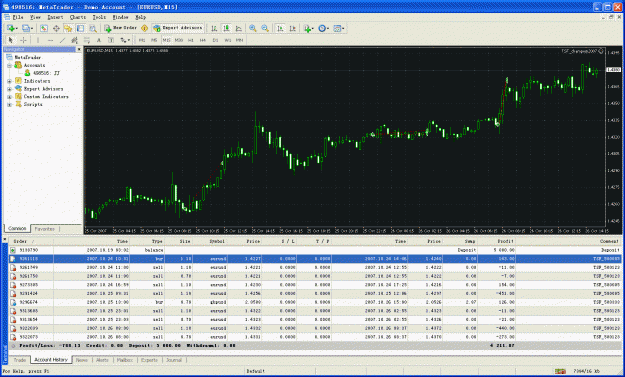Zoom in on the chart with magnifier plus
Viewport: 625px width, 377px height.
coord(253,28)
